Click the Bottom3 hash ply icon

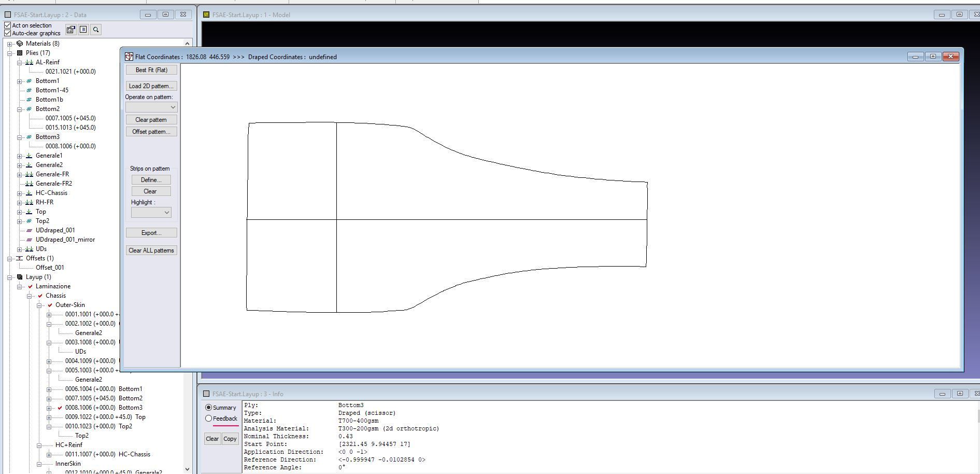pos(29,137)
